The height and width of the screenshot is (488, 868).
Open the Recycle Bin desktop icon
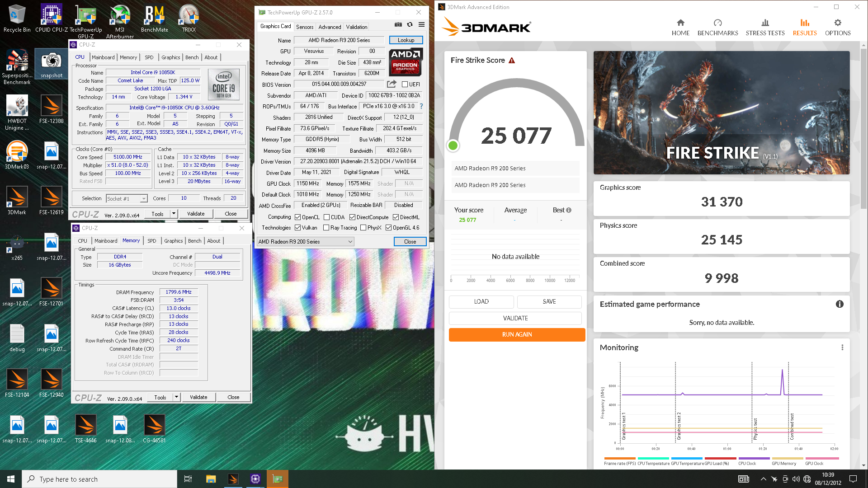tap(17, 18)
